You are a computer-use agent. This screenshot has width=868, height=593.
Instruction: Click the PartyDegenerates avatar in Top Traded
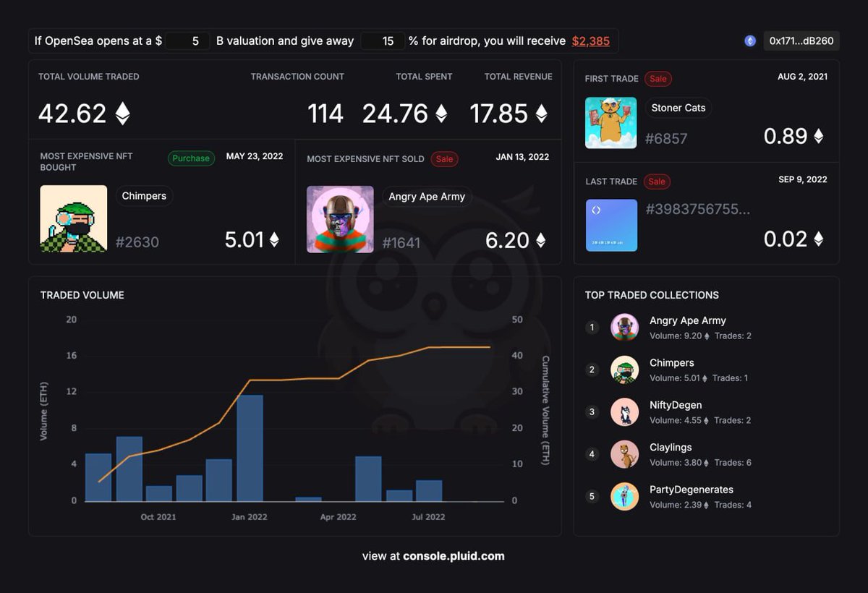(x=624, y=497)
